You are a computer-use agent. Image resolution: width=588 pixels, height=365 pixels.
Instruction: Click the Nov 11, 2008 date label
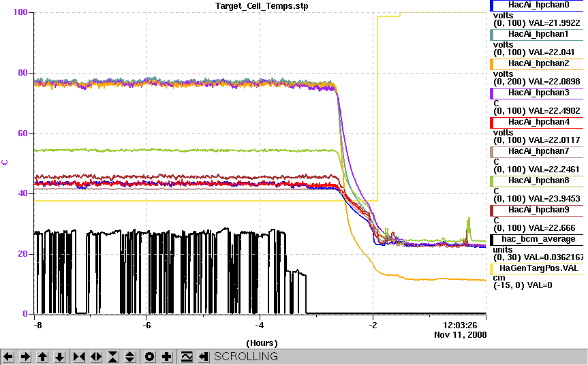pyautogui.click(x=460, y=334)
